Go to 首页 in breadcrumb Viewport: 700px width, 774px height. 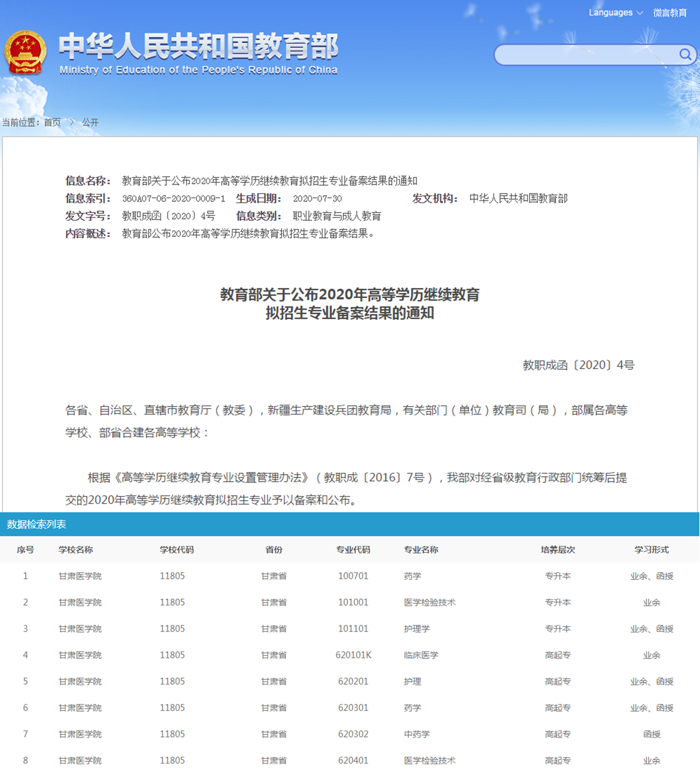[52, 122]
